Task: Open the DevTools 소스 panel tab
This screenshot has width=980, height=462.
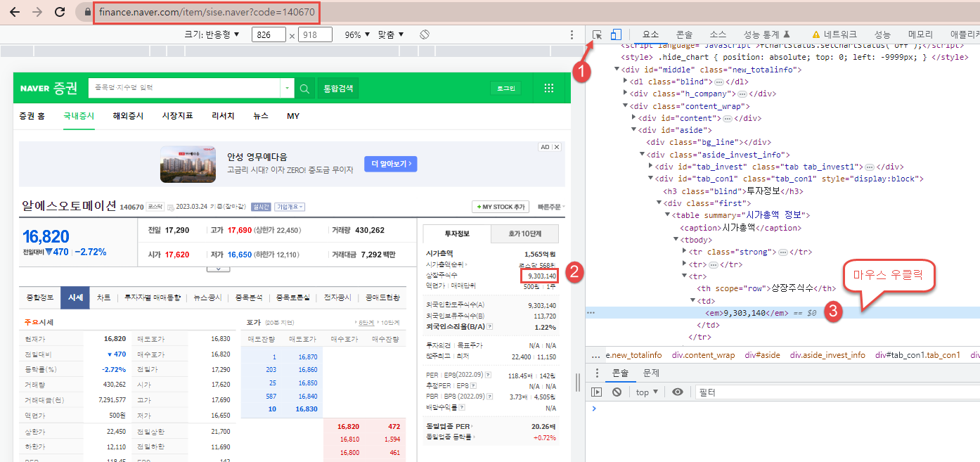Action: pyautogui.click(x=718, y=34)
